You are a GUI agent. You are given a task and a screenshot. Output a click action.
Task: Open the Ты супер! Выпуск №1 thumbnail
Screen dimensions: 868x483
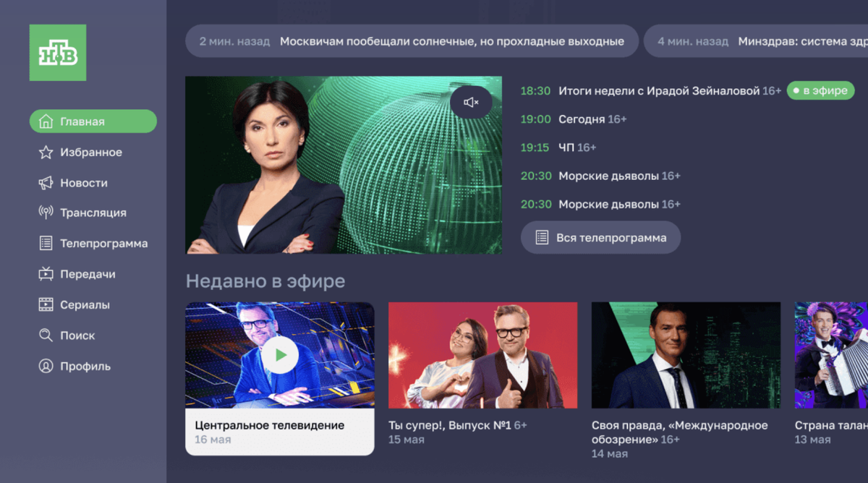tap(482, 355)
